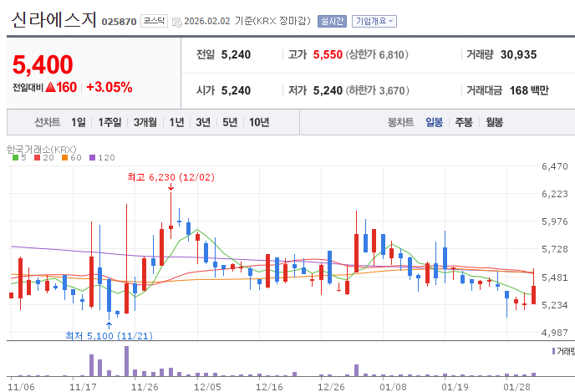The image size is (575, 392).
Task: Click the 전일 5,240 value
Action: point(236,54)
